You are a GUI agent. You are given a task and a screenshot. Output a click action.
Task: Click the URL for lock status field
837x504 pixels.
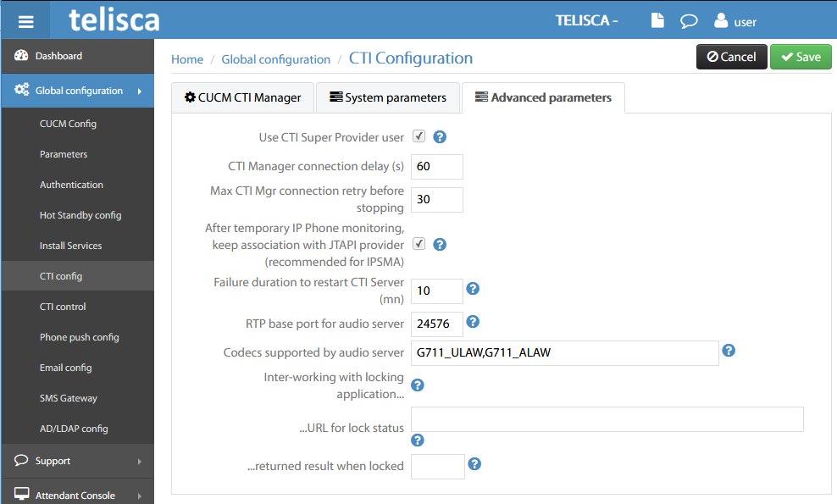point(607,419)
